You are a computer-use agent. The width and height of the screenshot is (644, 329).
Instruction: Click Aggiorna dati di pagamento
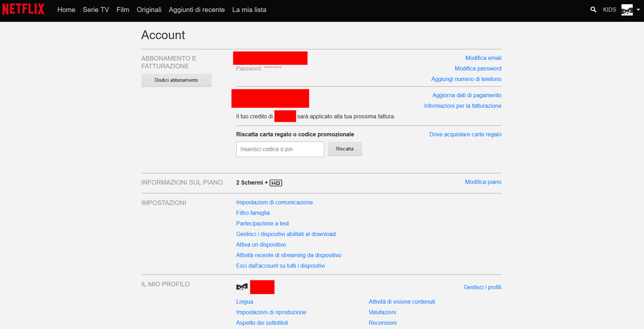point(467,95)
